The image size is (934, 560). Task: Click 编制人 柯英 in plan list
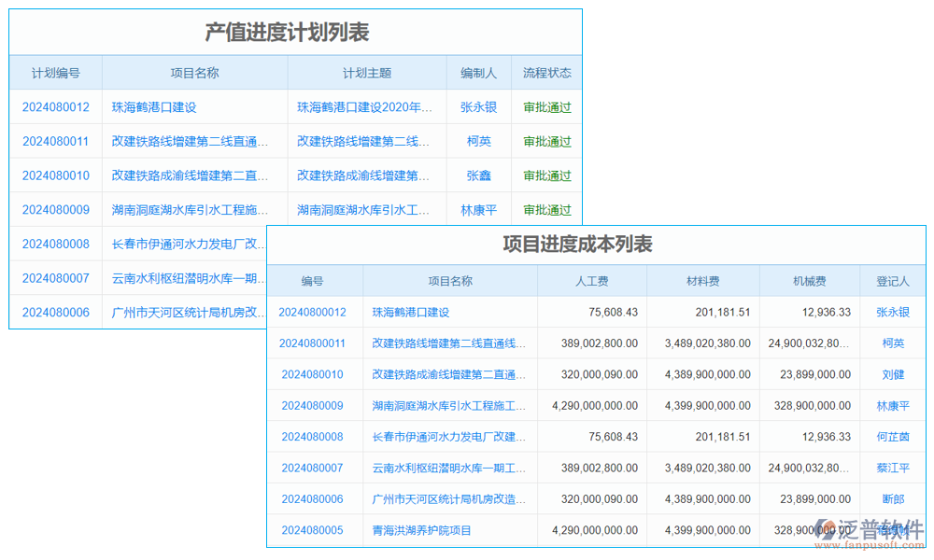(478, 141)
